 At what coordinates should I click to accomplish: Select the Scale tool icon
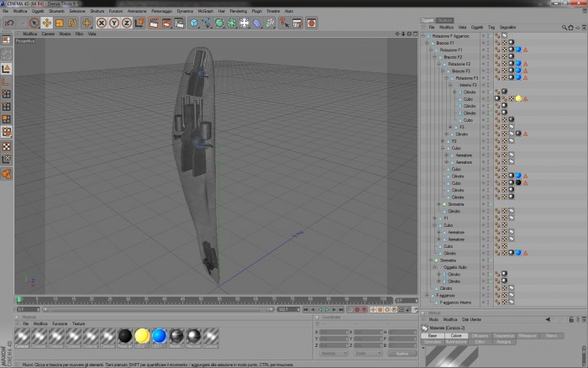tap(60, 23)
